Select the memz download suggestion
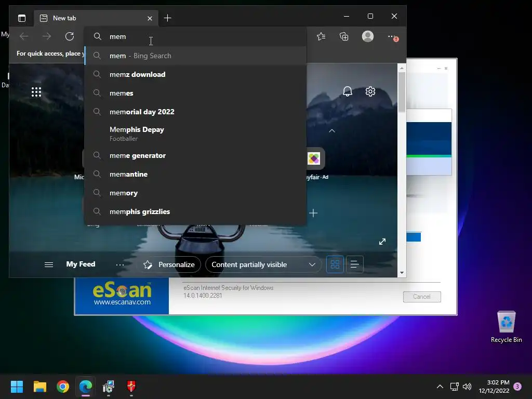 pos(195,74)
